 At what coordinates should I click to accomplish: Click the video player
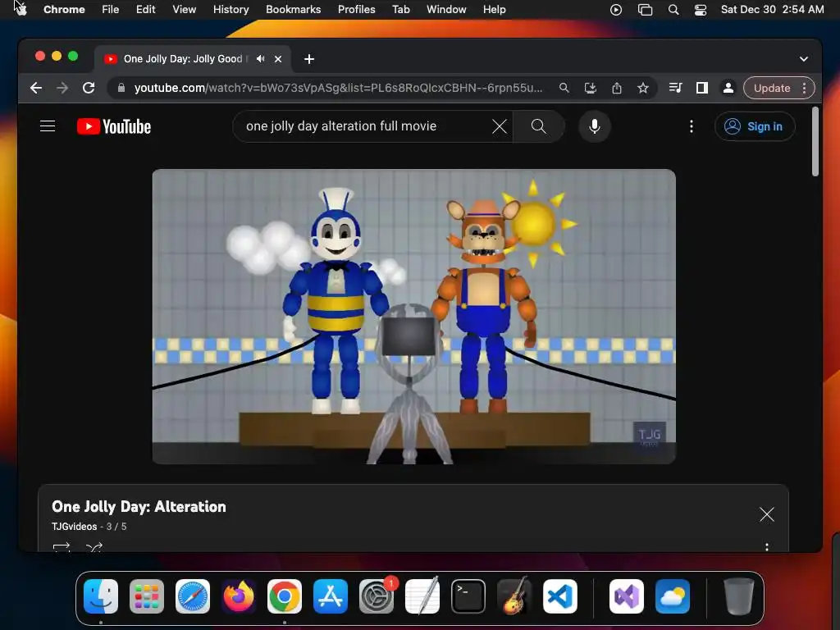413,317
